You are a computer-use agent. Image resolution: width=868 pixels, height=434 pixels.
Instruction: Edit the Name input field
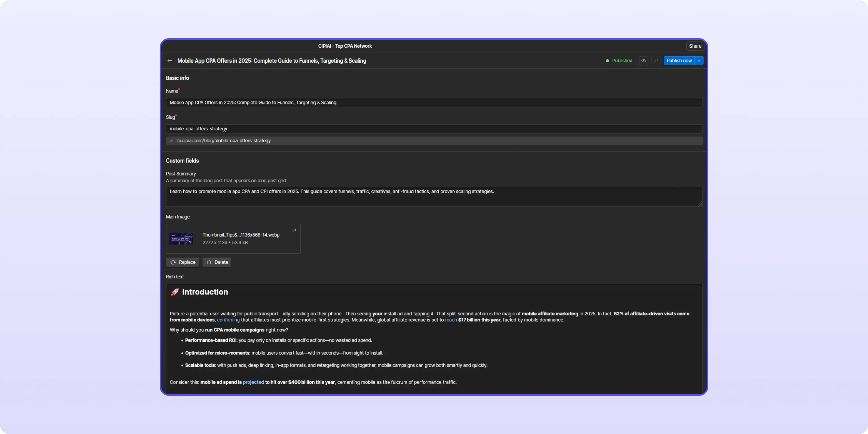click(x=434, y=102)
